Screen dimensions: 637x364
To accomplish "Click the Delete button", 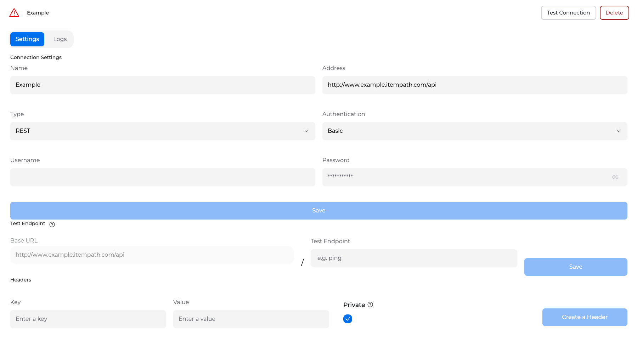I will 614,13.
